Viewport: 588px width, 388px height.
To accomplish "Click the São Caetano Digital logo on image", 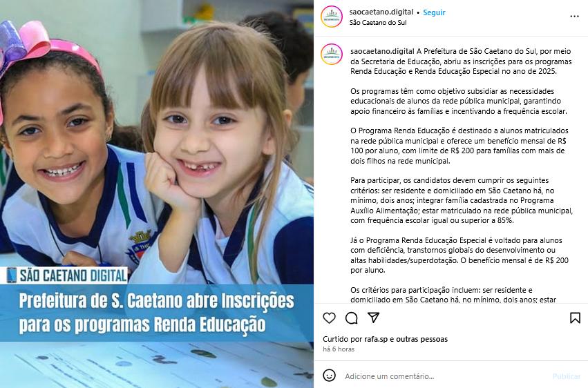I will pos(68,275).
